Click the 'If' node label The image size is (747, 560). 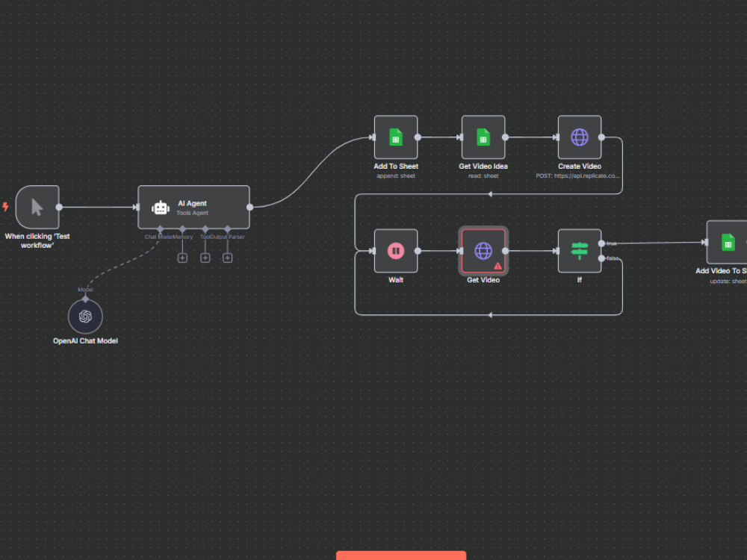tap(580, 280)
